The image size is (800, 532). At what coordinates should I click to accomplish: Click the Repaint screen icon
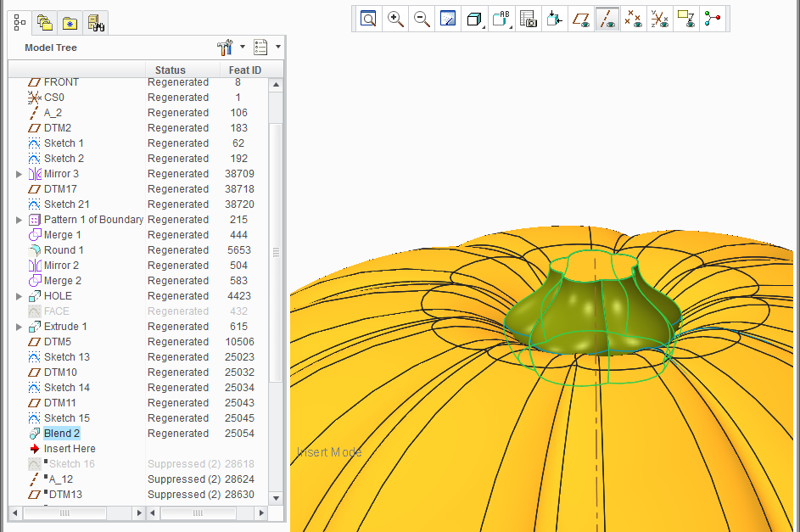tap(448, 19)
